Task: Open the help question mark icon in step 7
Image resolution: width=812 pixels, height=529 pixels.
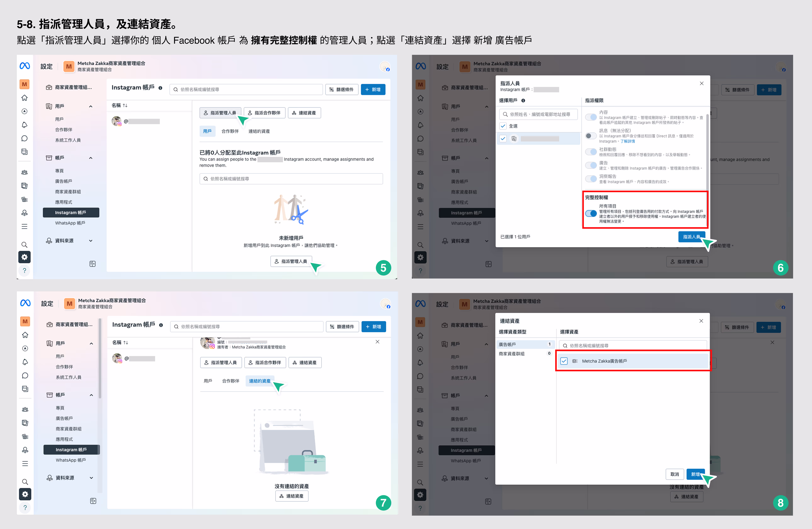Action: click(25, 508)
